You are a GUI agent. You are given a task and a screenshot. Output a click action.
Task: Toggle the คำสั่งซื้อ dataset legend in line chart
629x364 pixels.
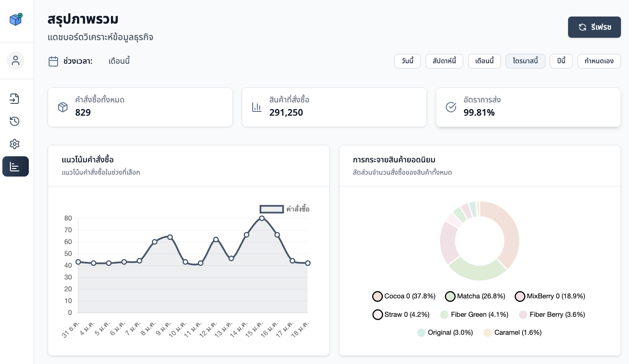[284, 209]
